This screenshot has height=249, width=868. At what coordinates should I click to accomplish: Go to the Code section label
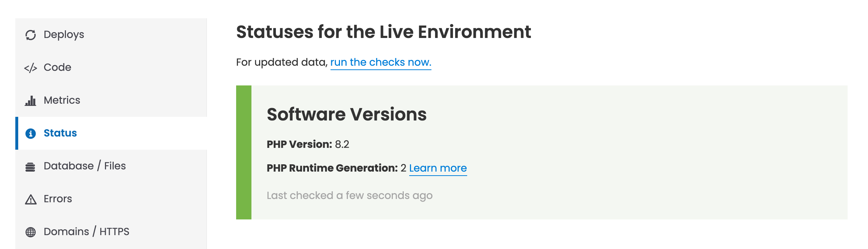pyautogui.click(x=57, y=68)
